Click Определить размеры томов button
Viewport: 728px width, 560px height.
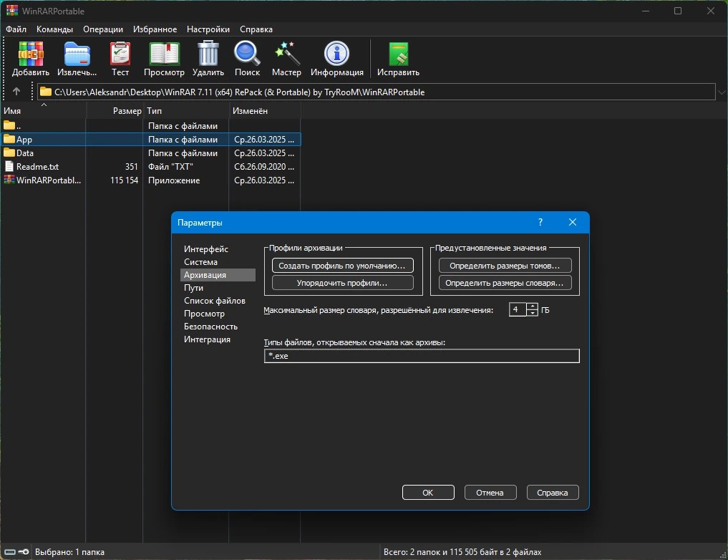point(505,266)
